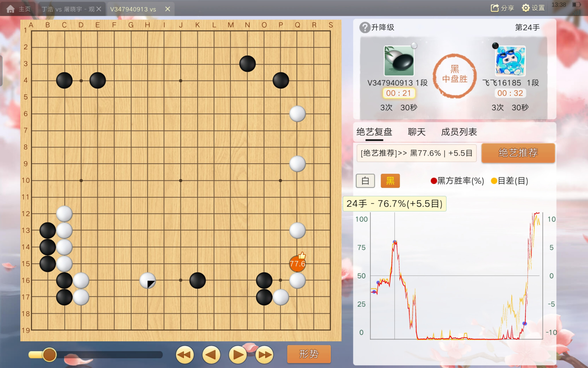Select the 黑 black toggle
Viewport: 588px width, 368px height.
click(390, 181)
